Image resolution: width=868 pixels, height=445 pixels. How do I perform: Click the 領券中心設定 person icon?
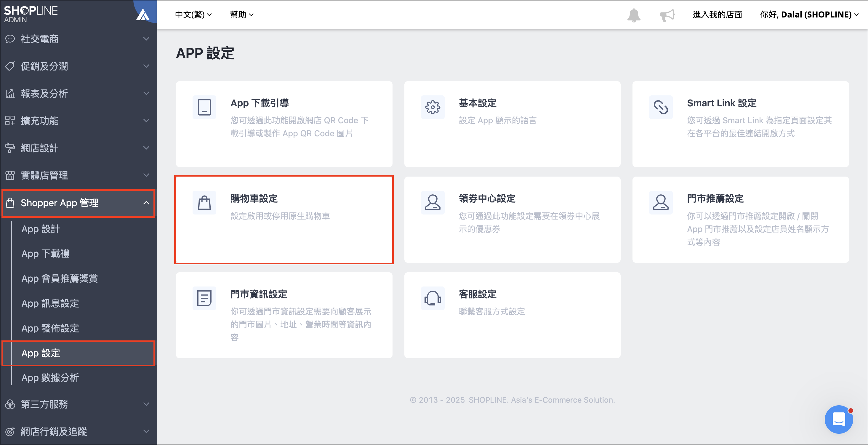click(x=433, y=203)
